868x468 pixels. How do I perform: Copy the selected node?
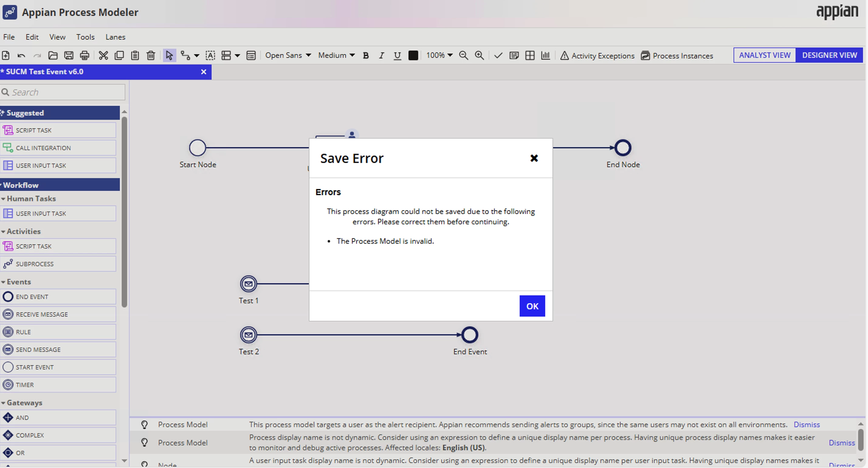pyautogui.click(x=119, y=55)
